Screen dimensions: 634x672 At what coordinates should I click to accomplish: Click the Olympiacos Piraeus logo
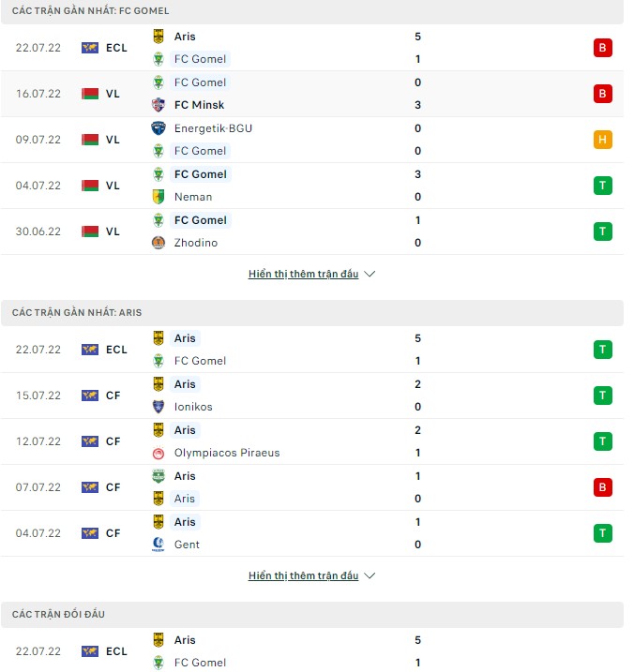(x=158, y=453)
